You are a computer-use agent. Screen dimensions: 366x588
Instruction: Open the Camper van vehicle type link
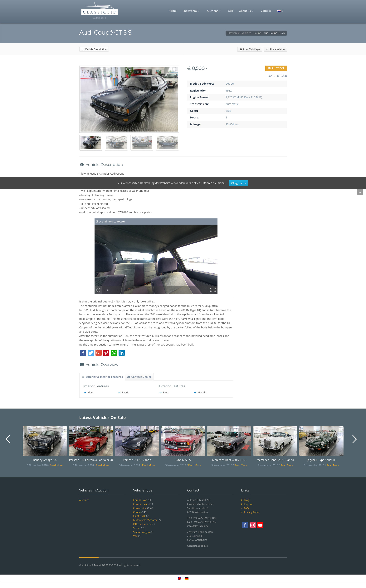pos(140,500)
